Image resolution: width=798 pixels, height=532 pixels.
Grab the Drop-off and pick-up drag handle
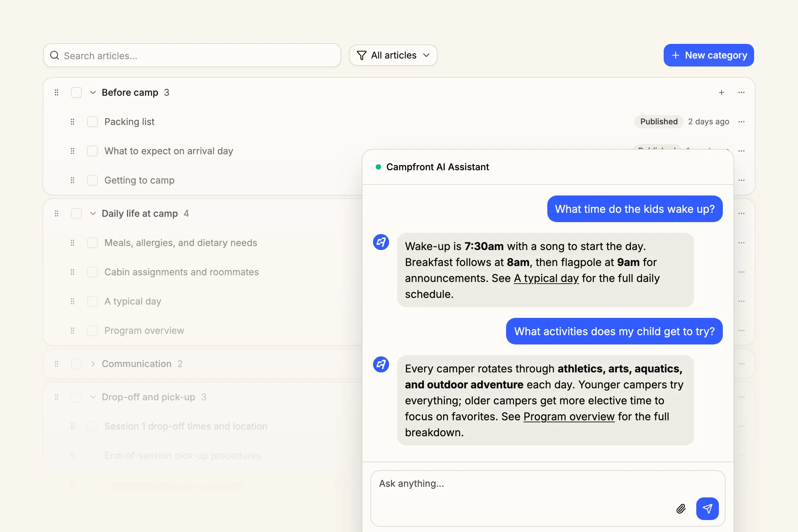57,397
